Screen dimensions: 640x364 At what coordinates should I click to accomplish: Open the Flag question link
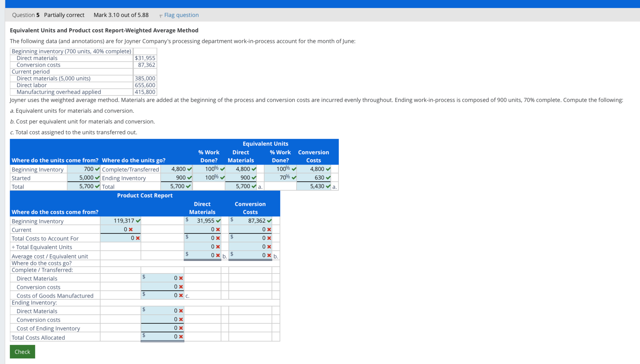coord(181,15)
